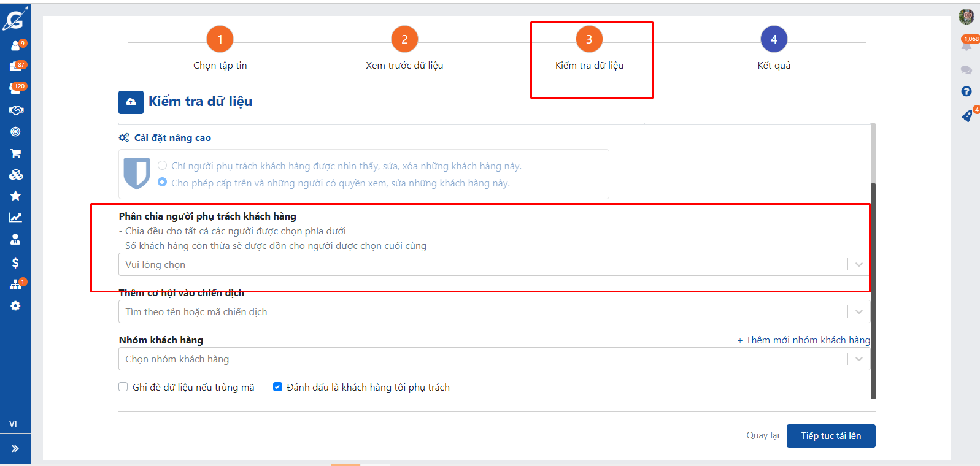Open the star favorites icon in sidebar
Screen dimensions: 980x466
[x=15, y=196]
